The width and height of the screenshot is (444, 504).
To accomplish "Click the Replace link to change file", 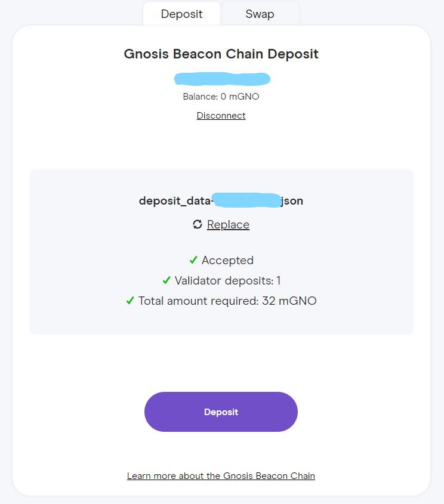I will click(x=228, y=225).
